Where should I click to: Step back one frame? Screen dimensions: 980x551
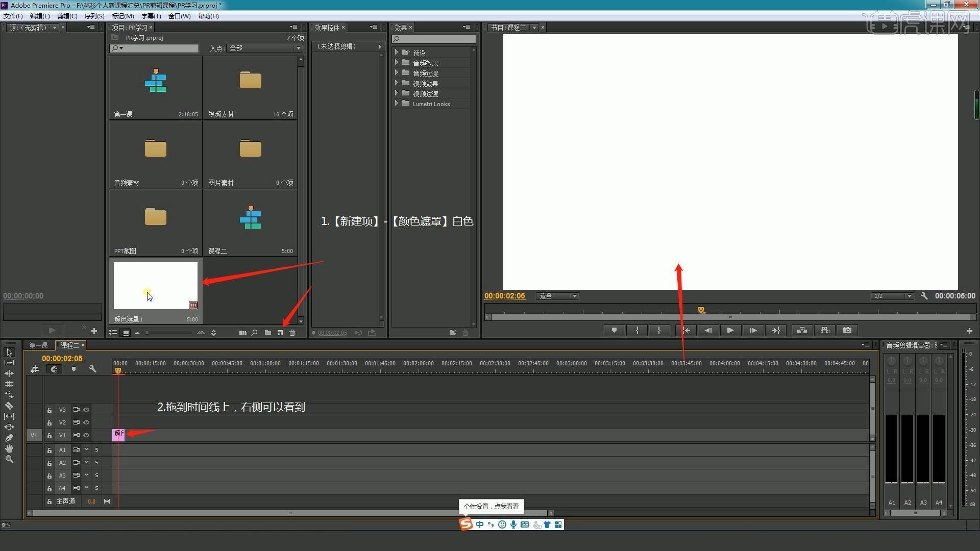708,331
